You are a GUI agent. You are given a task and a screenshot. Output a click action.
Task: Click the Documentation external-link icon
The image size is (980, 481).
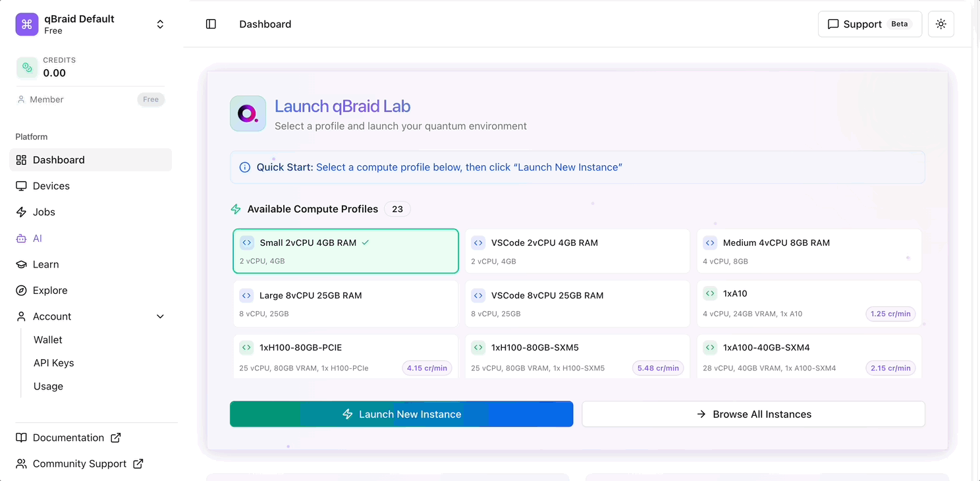[x=116, y=438]
